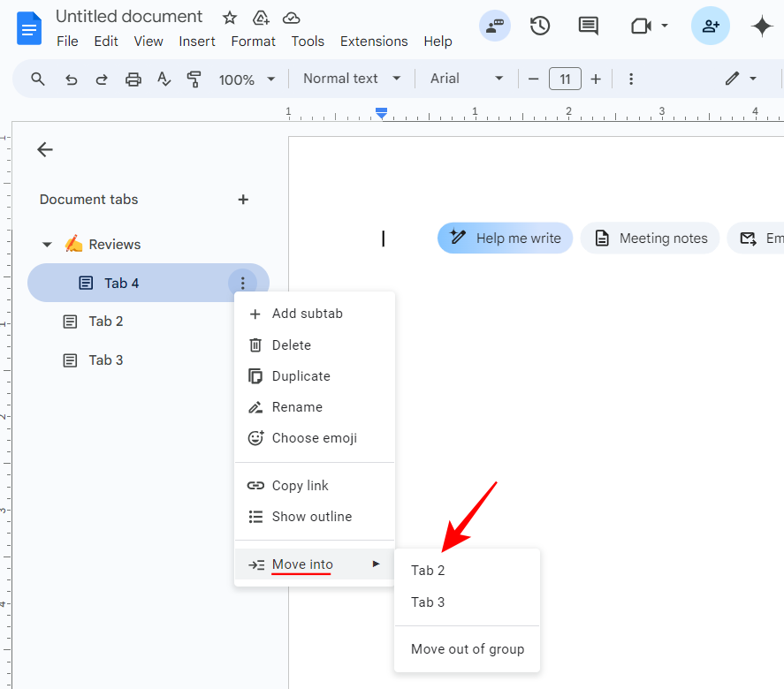Add a new document tab with the plus icon
The image size is (784, 689).
pyautogui.click(x=243, y=200)
